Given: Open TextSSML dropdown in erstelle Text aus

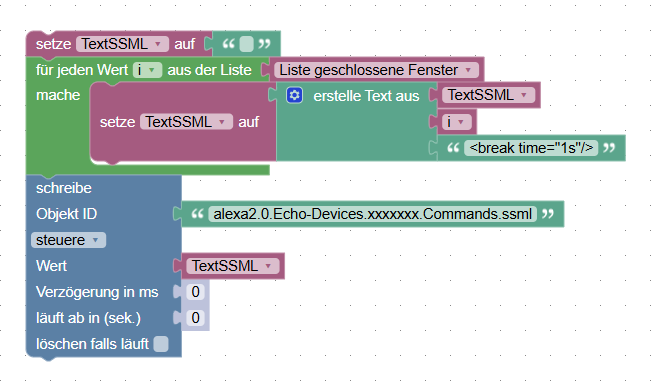Looking at the screenshot, I should 488,95.
